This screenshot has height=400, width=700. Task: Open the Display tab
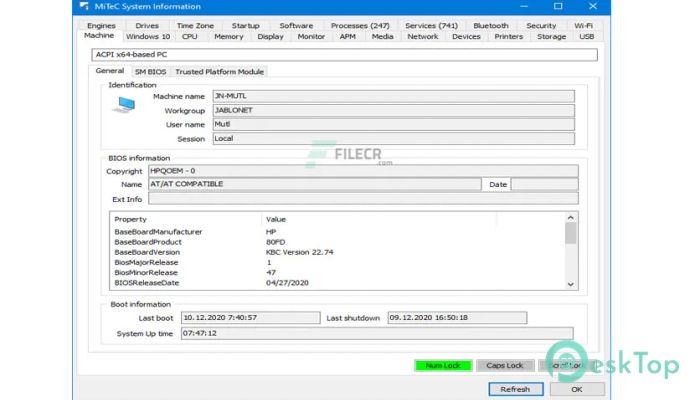(x=270, y=37)
